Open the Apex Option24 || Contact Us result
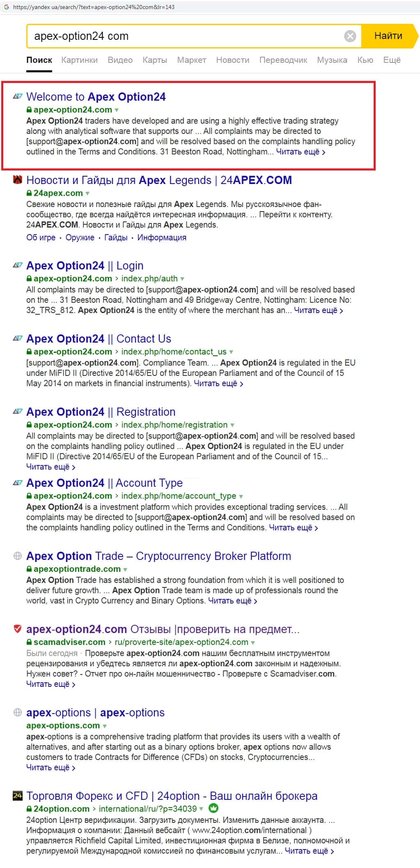Screen dimensions: 420x868 99,338
